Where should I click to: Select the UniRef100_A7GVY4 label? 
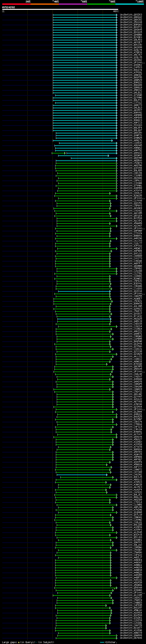pyautogui.click(x=131, y=191)
